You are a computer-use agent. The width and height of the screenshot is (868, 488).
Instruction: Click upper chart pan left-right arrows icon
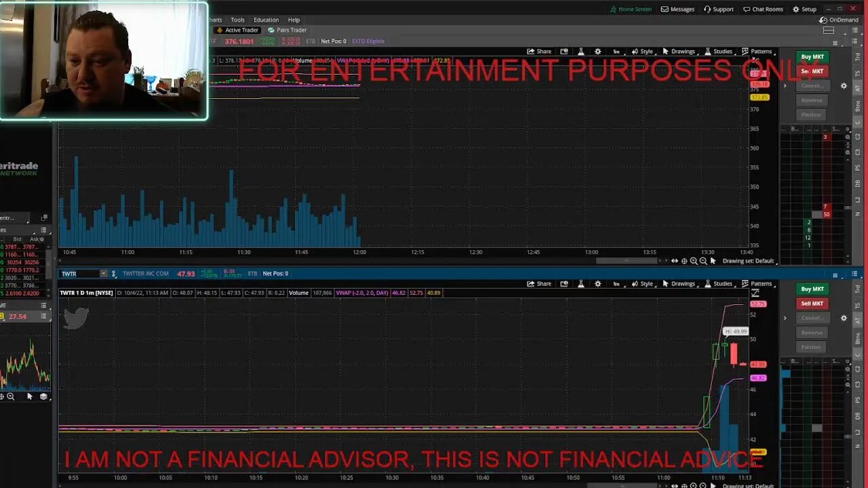click(x=674, y=261)
